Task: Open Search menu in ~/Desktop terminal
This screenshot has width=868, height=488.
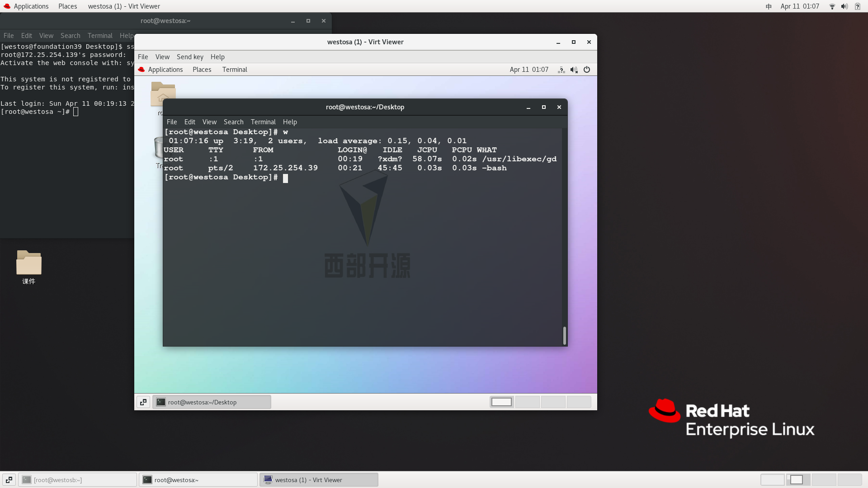Action: [234, 122]
